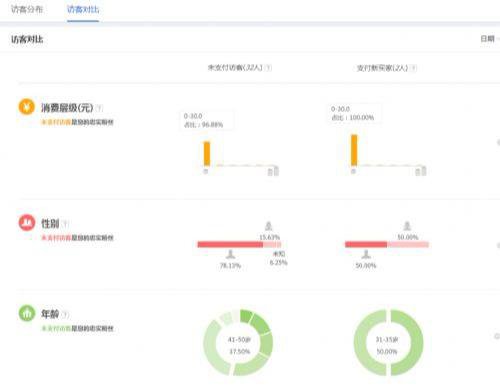Click the 访客对比 section title

click(x=27, y=39)
